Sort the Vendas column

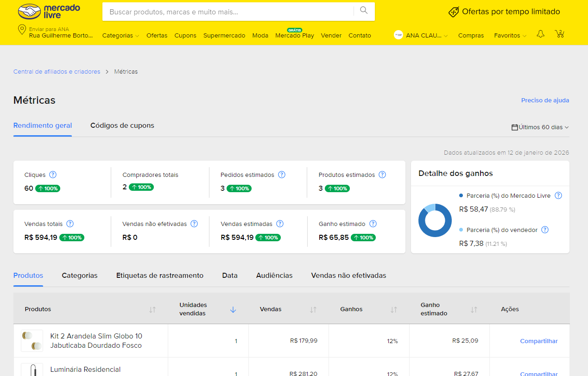tap(313, 310)
